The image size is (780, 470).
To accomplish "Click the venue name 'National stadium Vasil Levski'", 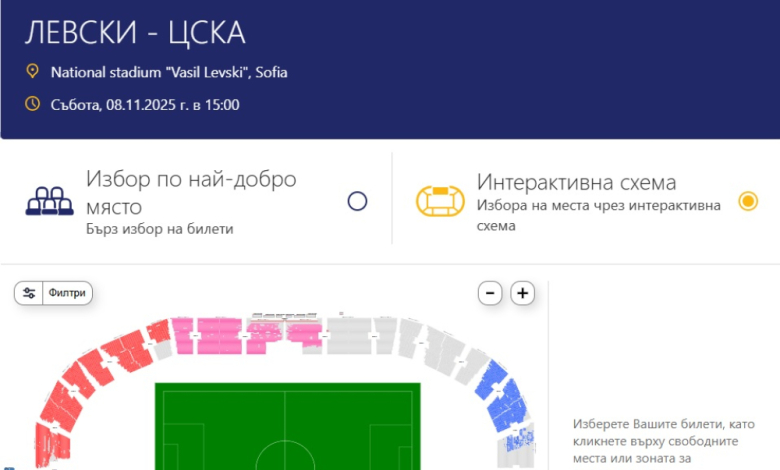I will pyautogui.click(x=168, y=72).
